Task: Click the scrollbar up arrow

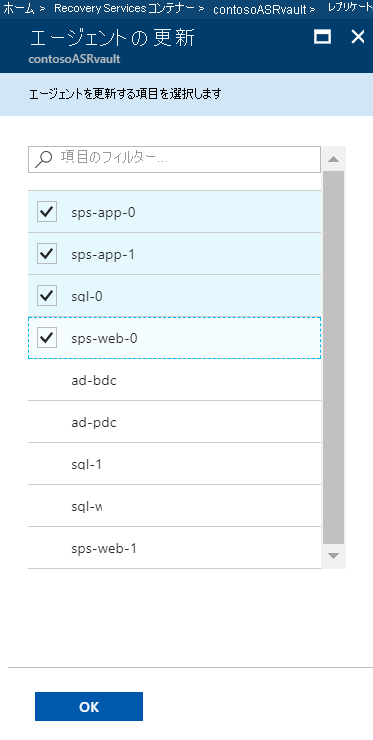Action: [334, 159]
